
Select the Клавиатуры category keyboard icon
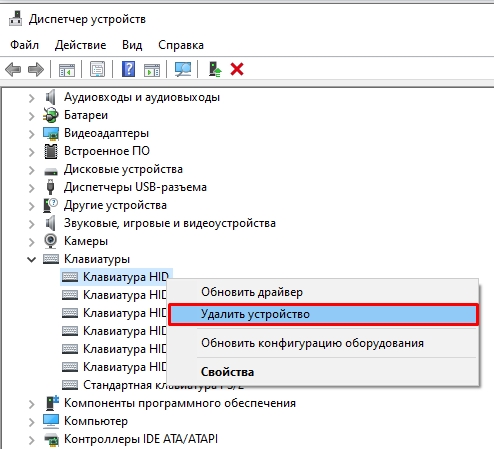[x=51, y=259]
